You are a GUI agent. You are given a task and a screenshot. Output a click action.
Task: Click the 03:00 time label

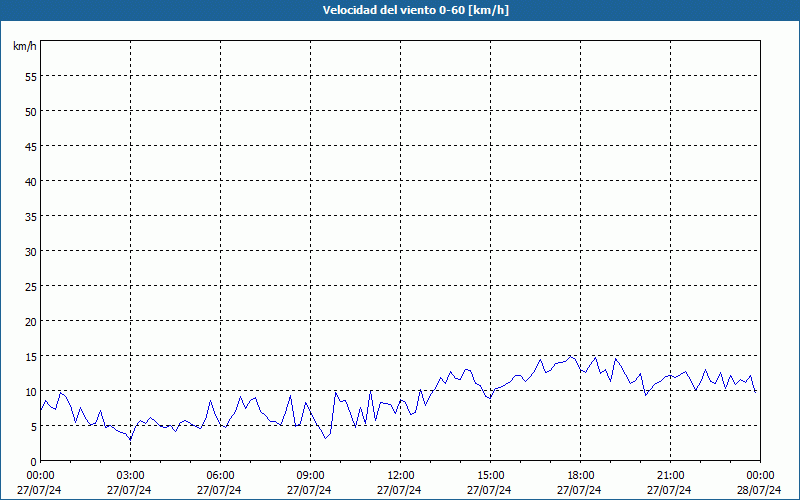point(130,475)
